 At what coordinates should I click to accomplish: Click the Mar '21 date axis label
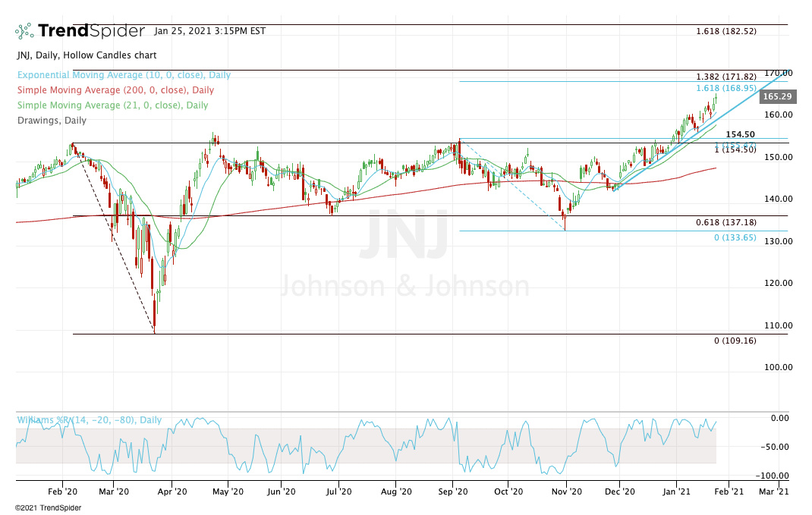[x=774, y=491]
